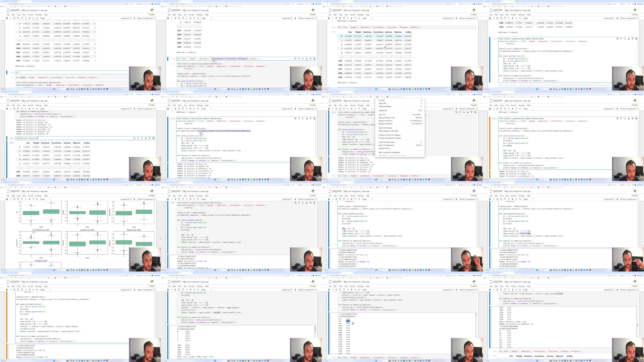The image size is (644, 362).
Task: Click the stop-kernel square icon in the boxplot frame
Action: 30,199
